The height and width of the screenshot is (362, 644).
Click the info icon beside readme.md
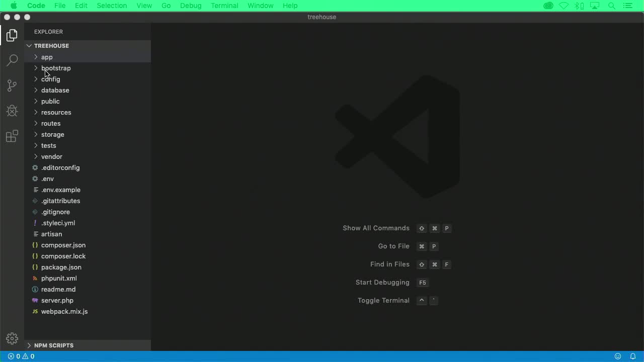point(35,289)
